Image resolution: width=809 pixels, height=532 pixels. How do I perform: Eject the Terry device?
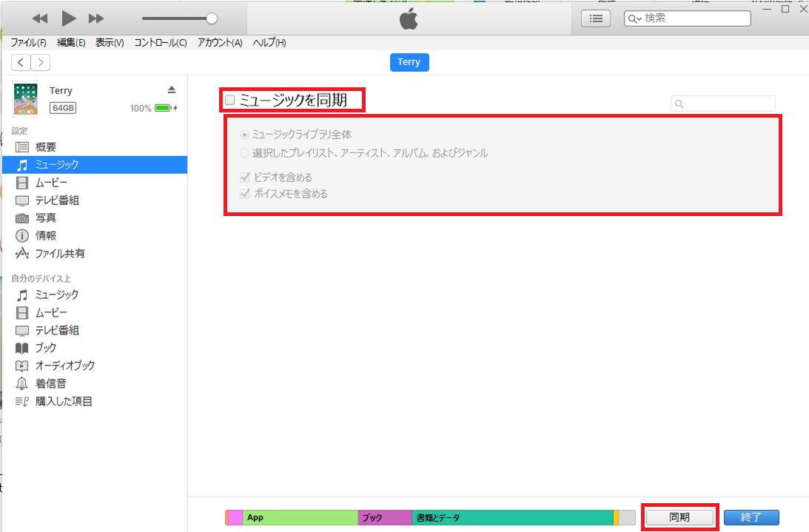[172, 90]
